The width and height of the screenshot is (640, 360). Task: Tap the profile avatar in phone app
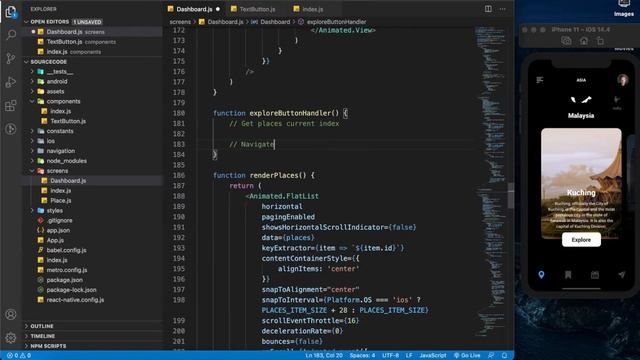coord(622,80)
